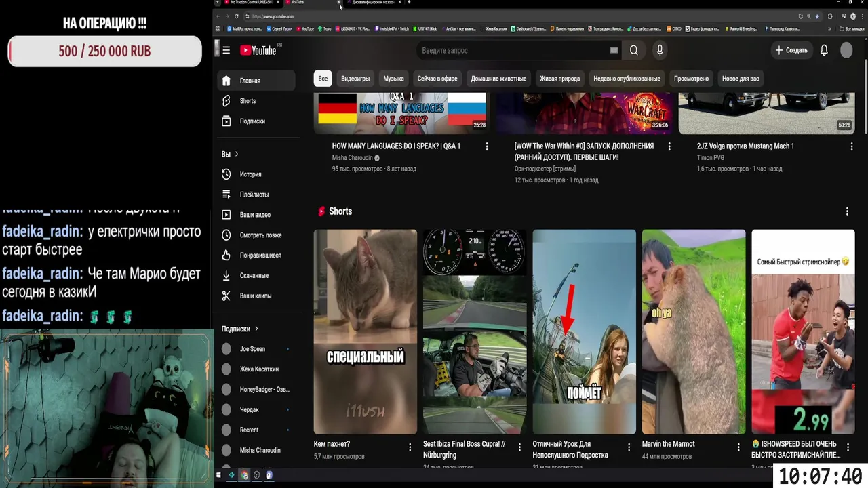Open options for Marvin the Marmot short

[738, 447]
